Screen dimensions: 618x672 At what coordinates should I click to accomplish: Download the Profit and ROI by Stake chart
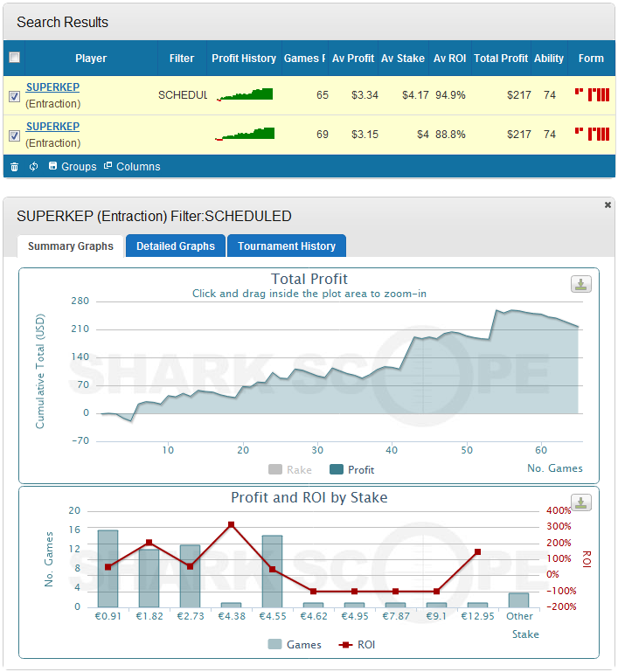(x=580, y=502)
